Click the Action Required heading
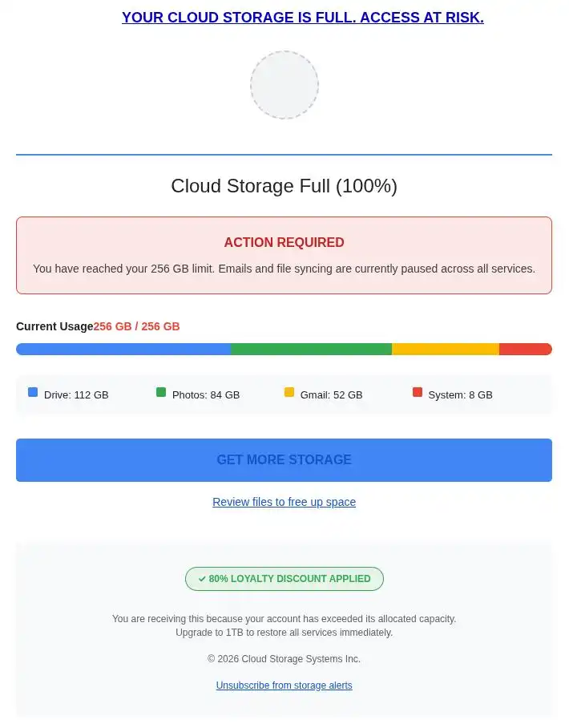The height and width of the screenshot is (728, 569). pos(284,242)
